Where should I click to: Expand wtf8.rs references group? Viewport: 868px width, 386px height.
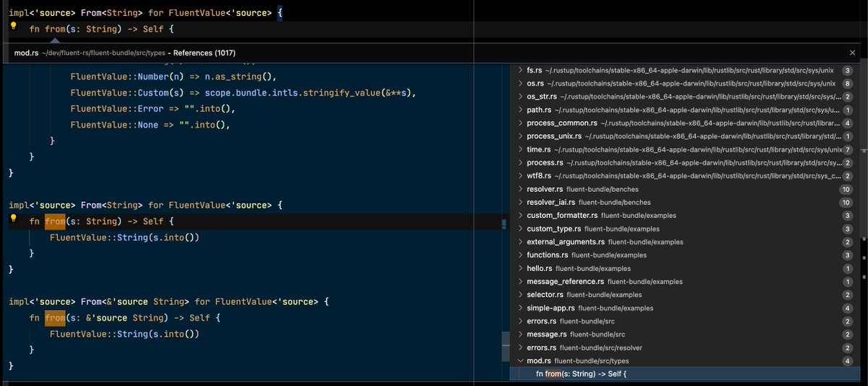pyautogui.click(x=521, y=176)
